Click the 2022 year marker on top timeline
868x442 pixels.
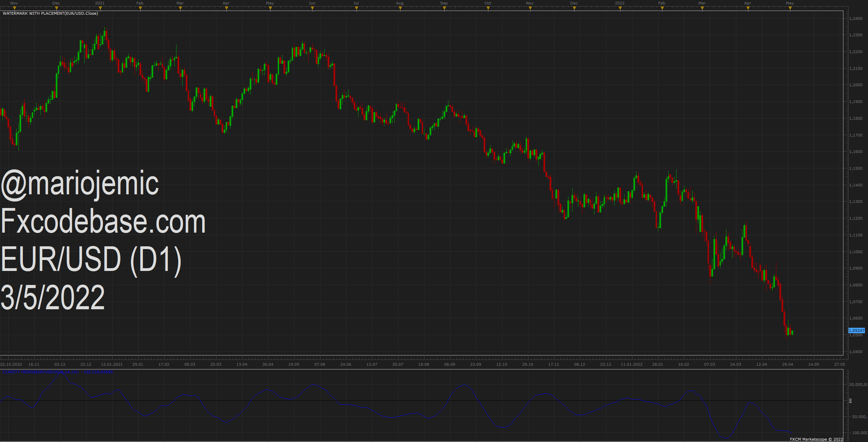[620, 3]
